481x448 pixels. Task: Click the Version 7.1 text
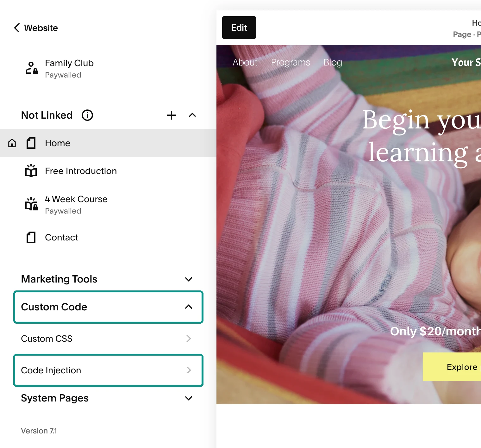(x=39, y=431)
